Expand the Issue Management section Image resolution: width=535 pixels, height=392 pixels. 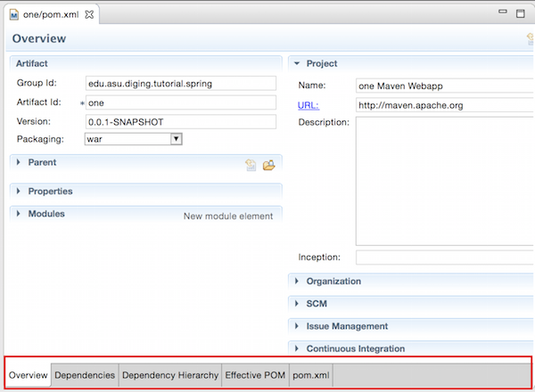pos(297,326)
